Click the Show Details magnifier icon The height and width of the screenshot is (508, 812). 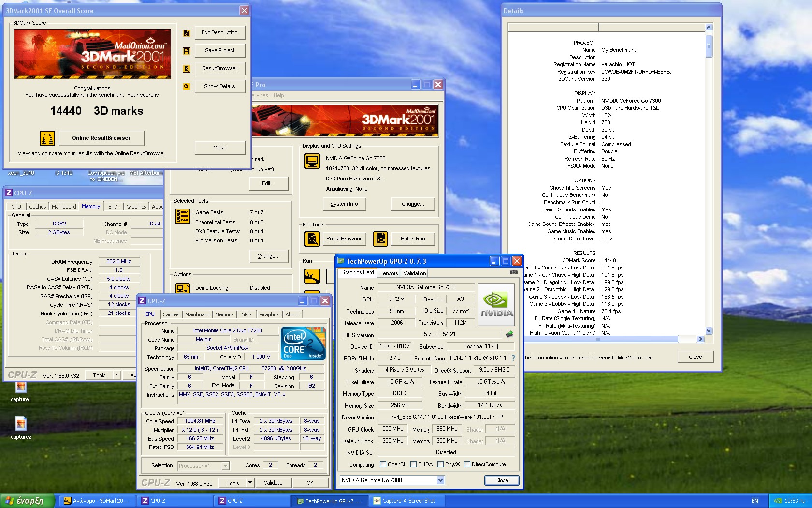(x=187, y=87)
